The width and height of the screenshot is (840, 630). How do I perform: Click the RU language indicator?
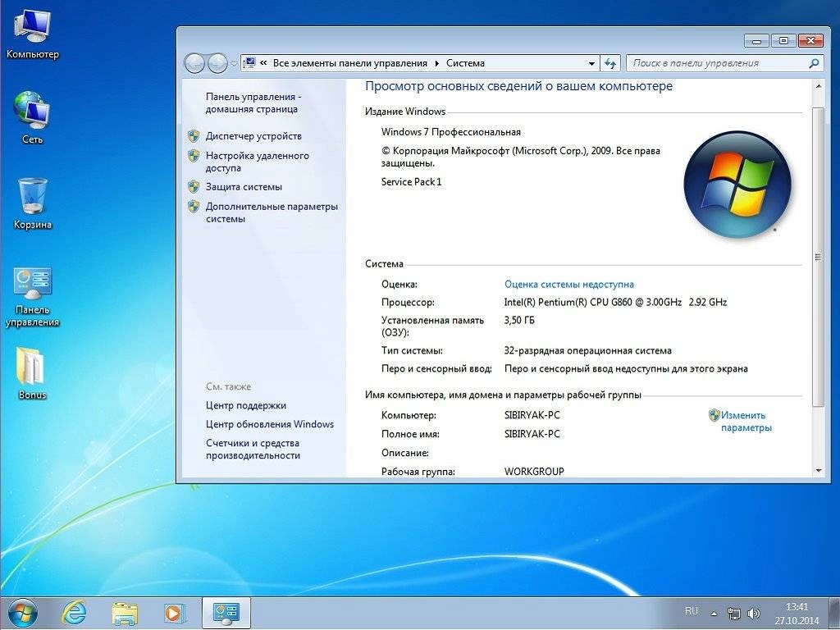[691, 610]
